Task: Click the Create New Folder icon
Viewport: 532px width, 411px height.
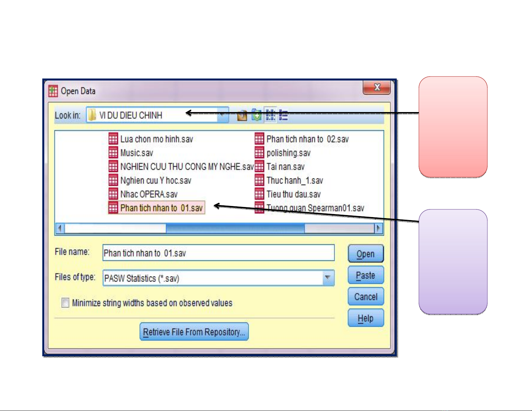Action: [x=256, y=115]
